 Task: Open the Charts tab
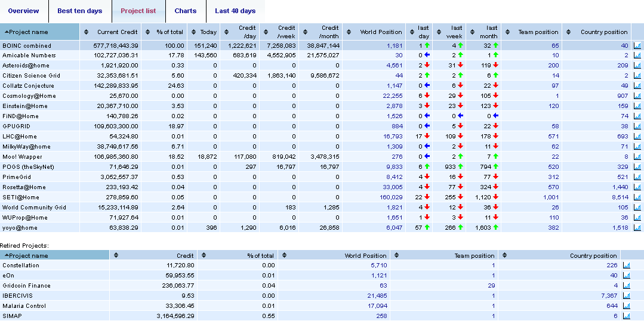click(x=186, y=11)
